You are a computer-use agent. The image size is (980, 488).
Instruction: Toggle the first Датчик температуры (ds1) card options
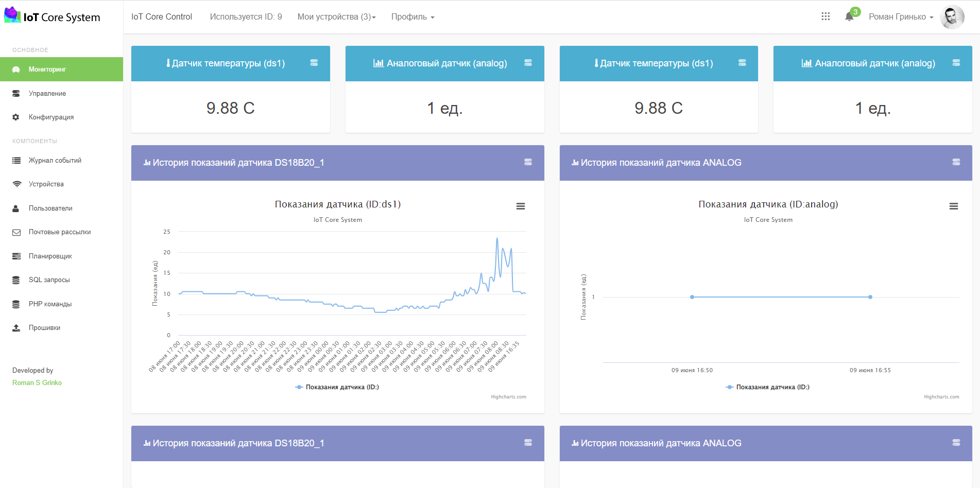[x=314, y=63]
